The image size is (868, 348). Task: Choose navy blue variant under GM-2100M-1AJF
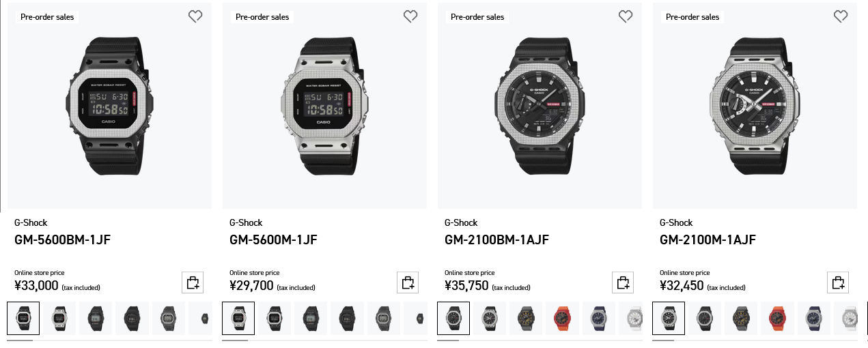coord(813,318)
